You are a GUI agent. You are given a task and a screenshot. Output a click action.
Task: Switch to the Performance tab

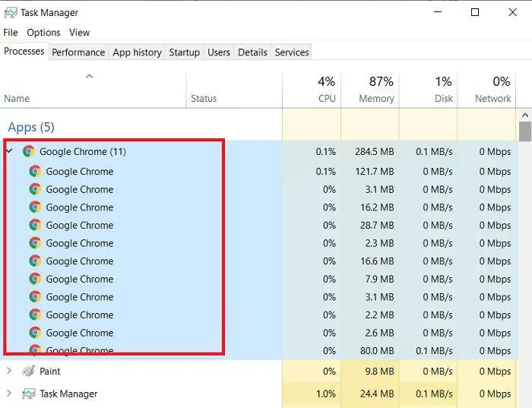[x=78, y=52]
